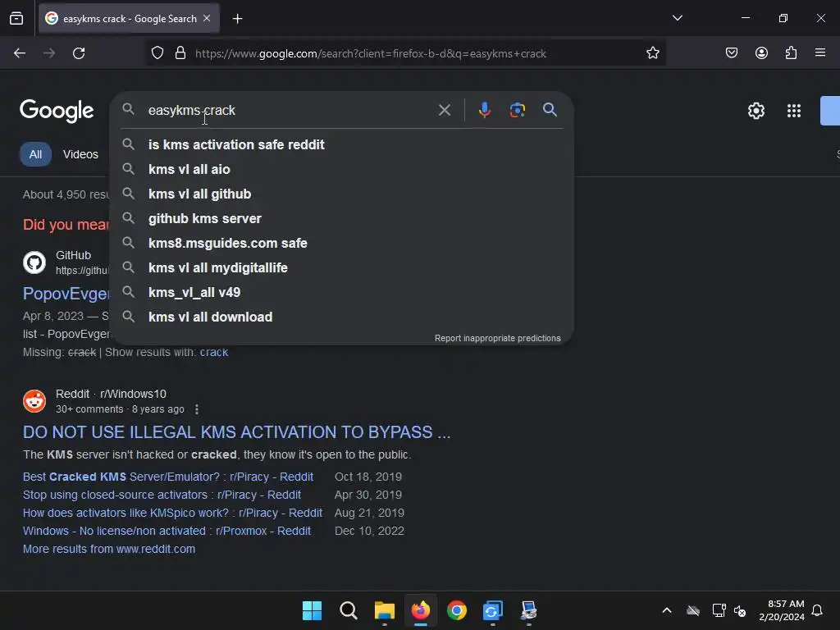
Task: Launch Google Chrome from taskbar
Action: click(456, 610)
